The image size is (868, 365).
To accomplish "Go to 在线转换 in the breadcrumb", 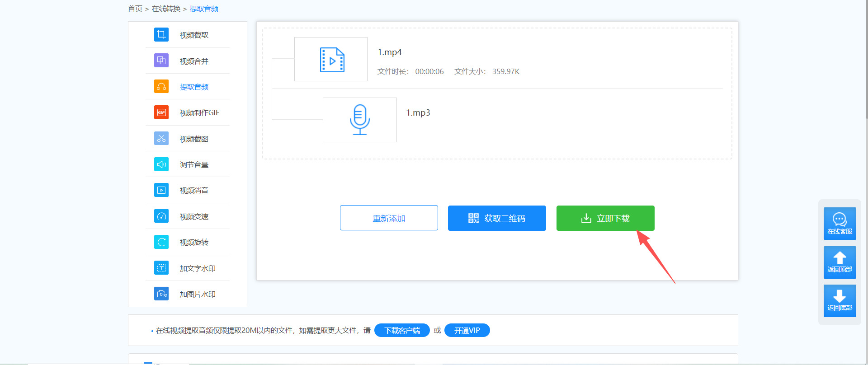I will pyautogui.click(x=166, y=9).
